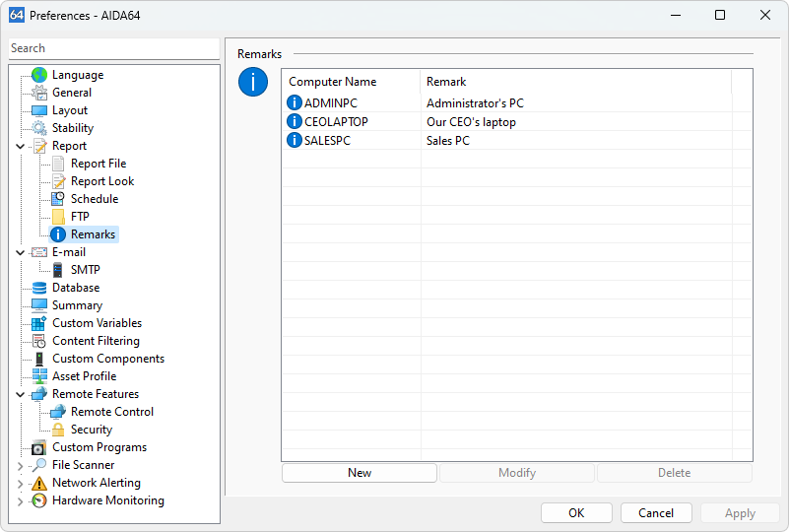Click the Security padlock icon

click(x=58, y=430)
